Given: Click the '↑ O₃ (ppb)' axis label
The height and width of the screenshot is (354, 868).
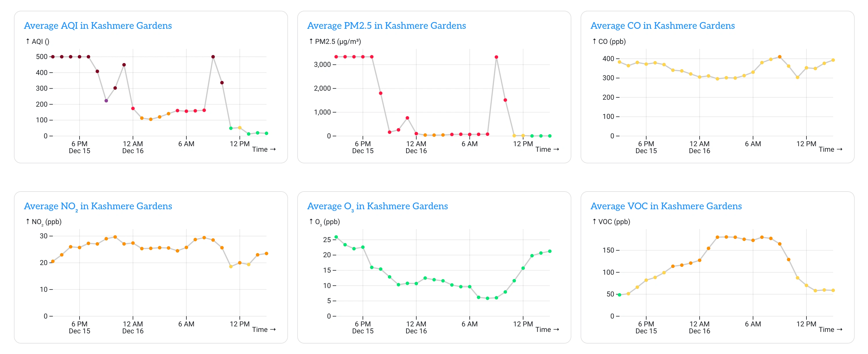Looking at the screenshot, I should click(325, 222).
